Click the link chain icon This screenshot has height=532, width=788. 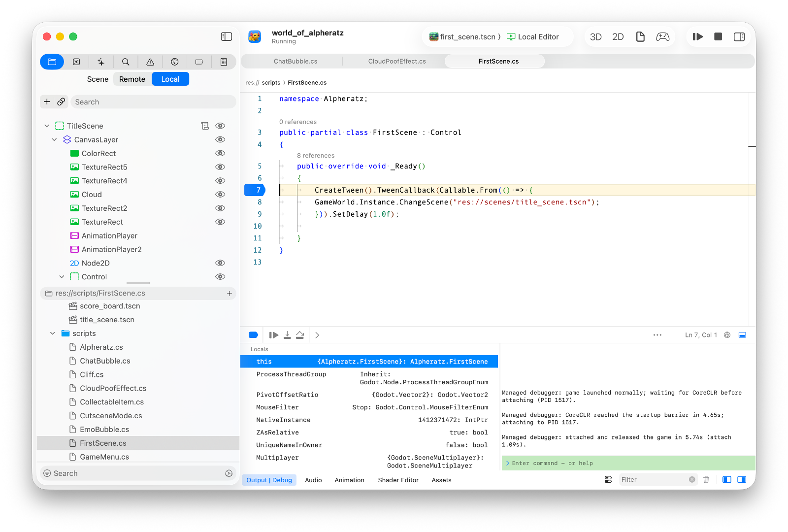pyautogui.click(x=61, y=101)
